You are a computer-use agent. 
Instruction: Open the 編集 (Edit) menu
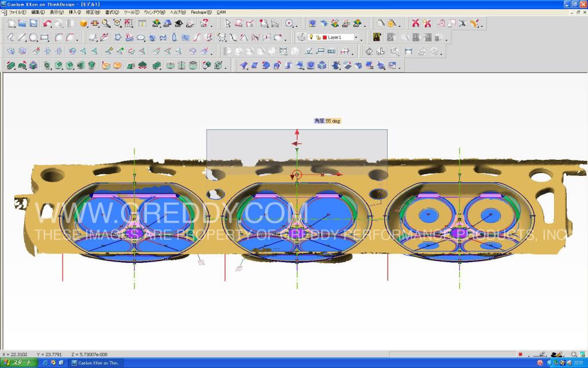[38, 13]
